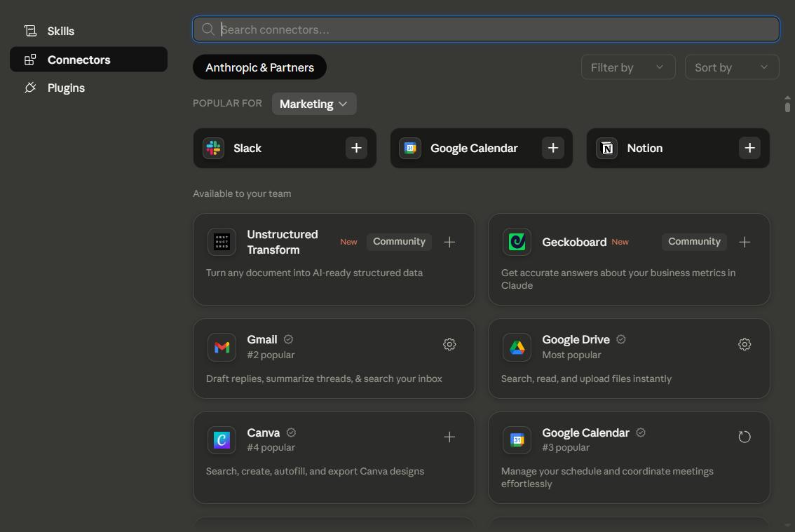This screenshot has height=532, width=795.
Task: Click the Canva logo icon
Action: point(222,439)
